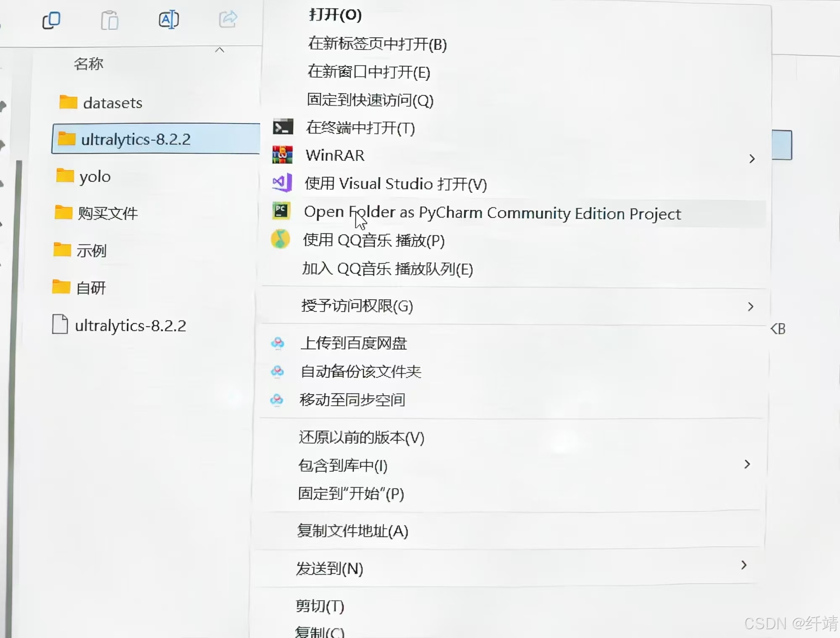This screenshot has width=840, height=638.
Task: Click the terminal icon for 在终端中打开
Action: point(283,127)
